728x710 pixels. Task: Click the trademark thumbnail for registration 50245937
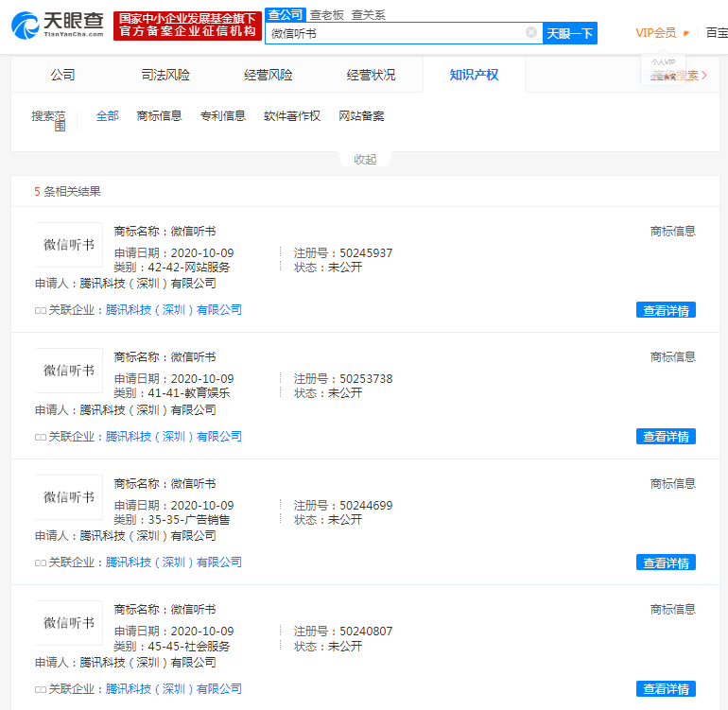(x=69, y=245)
